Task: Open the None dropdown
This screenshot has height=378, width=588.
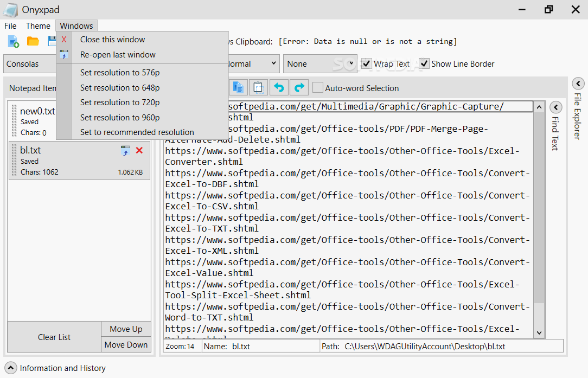Action: 320,64
